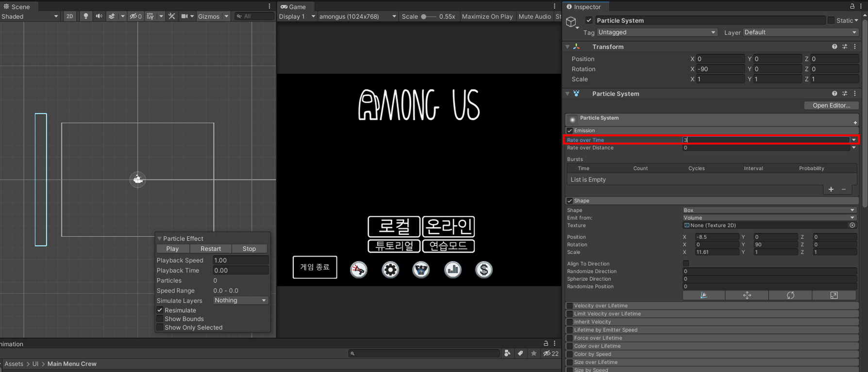Add particle module with plus icon
The width and height of the screenshot is (868, 372).
[x=855, y=123]
